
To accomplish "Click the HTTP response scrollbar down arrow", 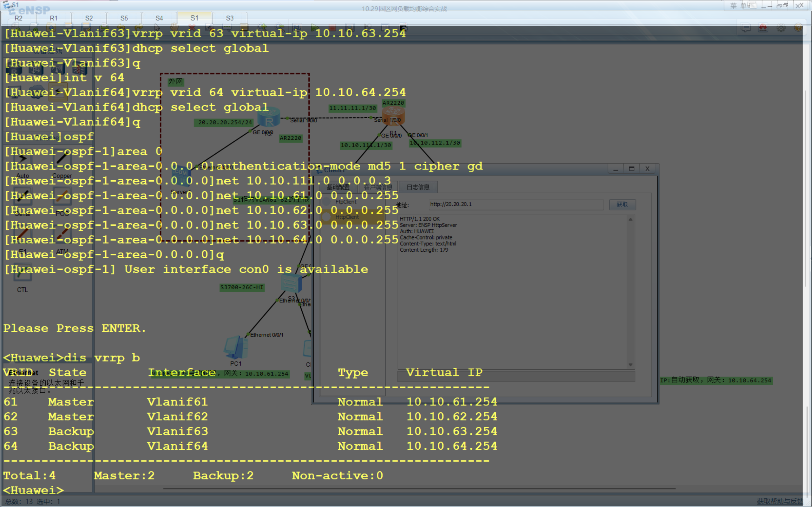I will pyautogui.click(x=631, y=365).
